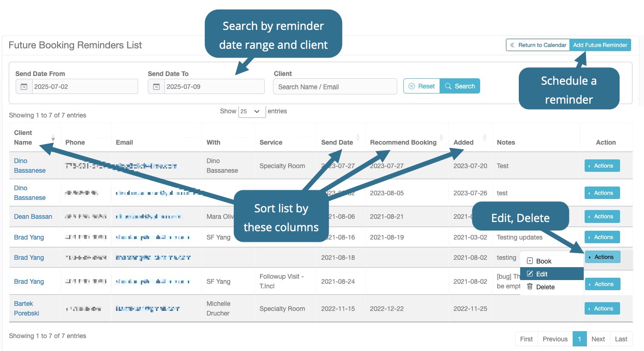This screenshot has height=351, width=644.
Task: Click the Recommend Booking sort arrows
Action: click(441, 138)
